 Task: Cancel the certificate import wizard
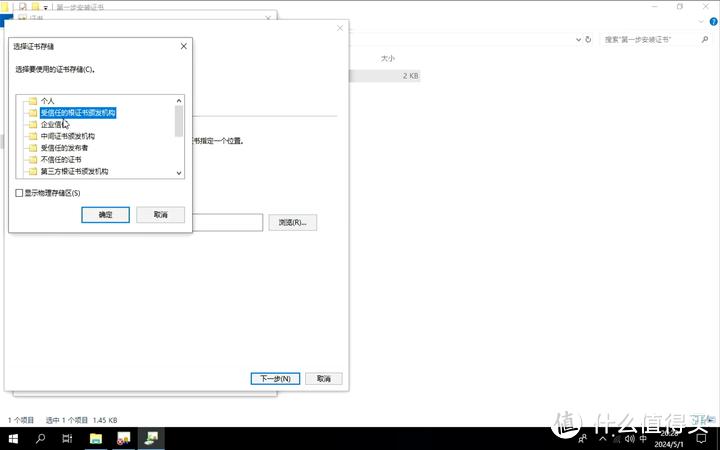tap(324, 379)
